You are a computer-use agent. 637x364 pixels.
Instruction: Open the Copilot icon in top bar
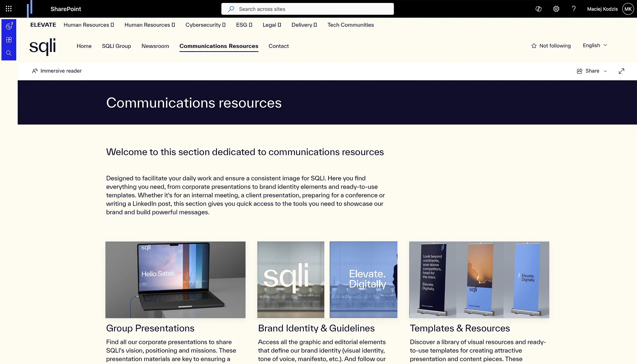539,9
